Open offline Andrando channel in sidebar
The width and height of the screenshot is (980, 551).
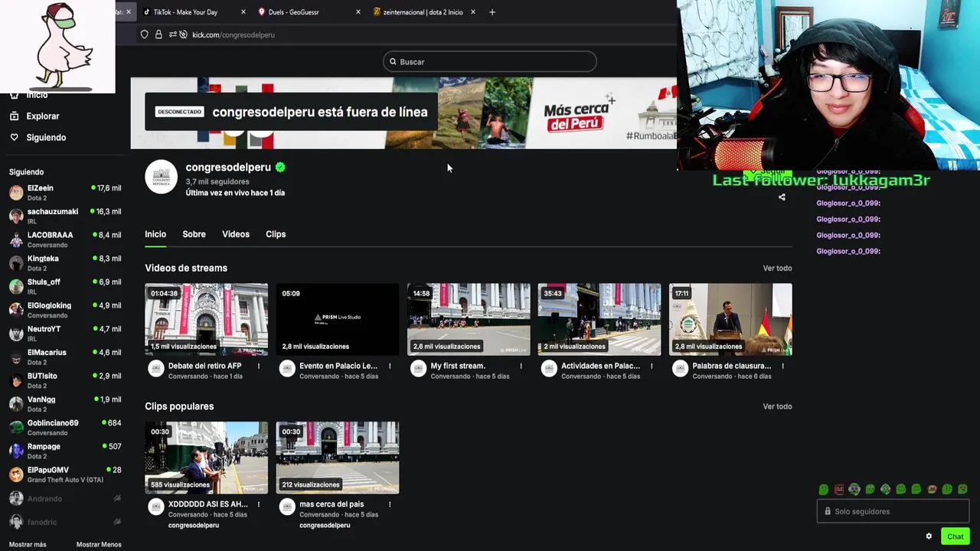pos(65,499)
